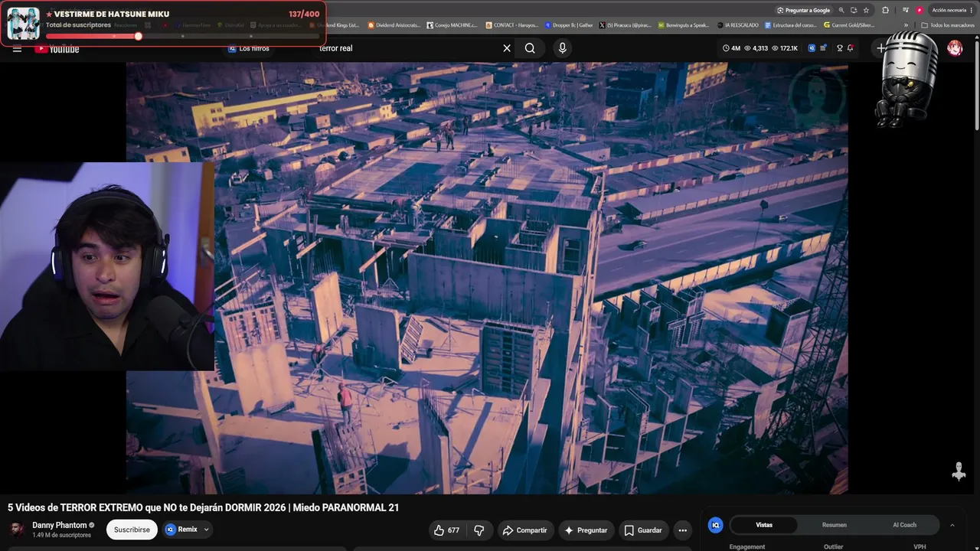This screenshot has height=551, width=980.
Task: View the 4,313 views stat
Action: [x=756, y=48]
